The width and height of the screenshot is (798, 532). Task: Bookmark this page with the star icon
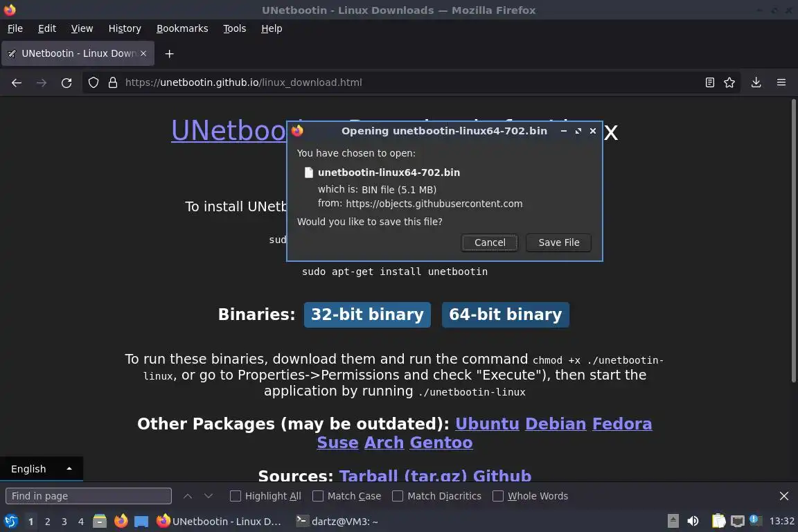(729, 82)
